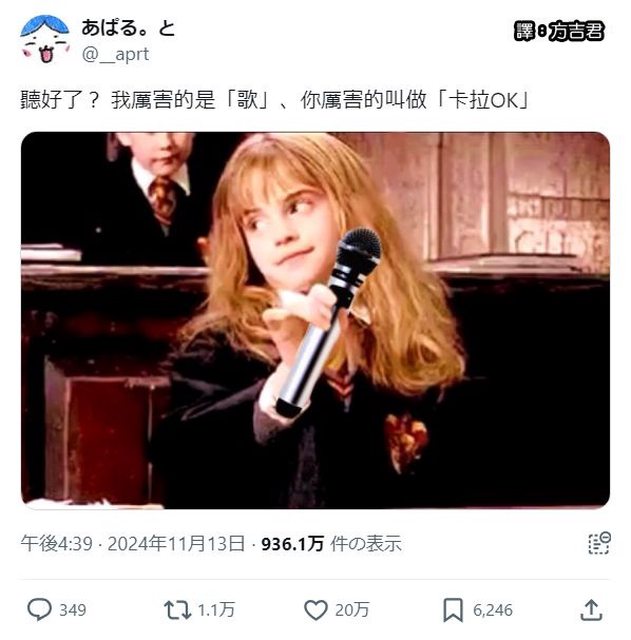Open the post timestamp 午後4:39
The width and height of the screenshot is (631, 640).
[57, 544]
